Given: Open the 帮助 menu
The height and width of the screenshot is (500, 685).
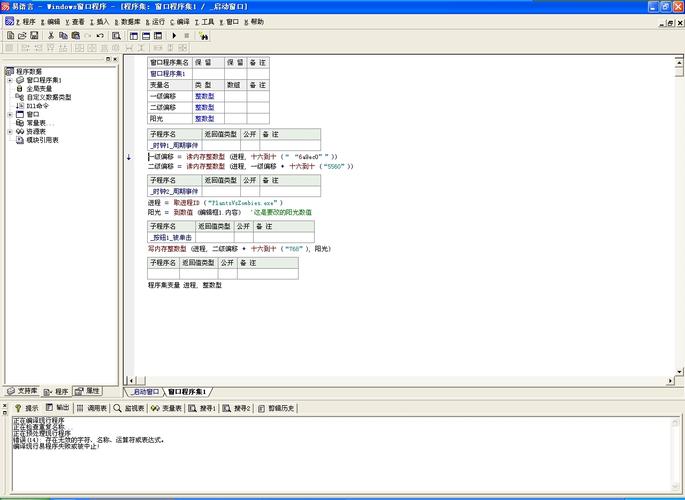Looking at the screenshot, I should (254, 21).
